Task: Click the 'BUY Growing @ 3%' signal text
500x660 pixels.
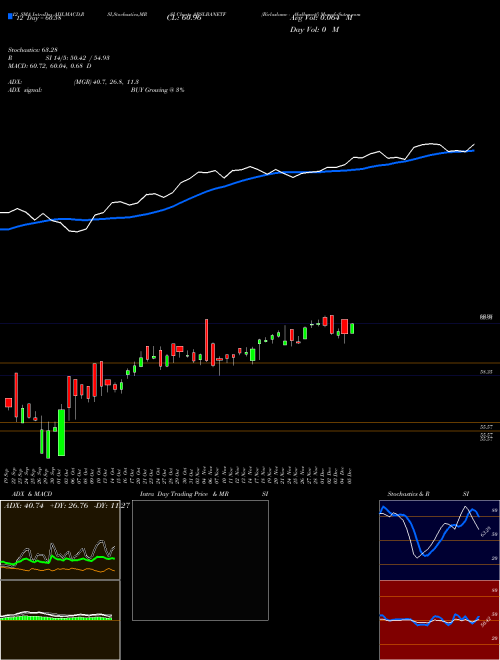Action: click(x=157, y=90)
